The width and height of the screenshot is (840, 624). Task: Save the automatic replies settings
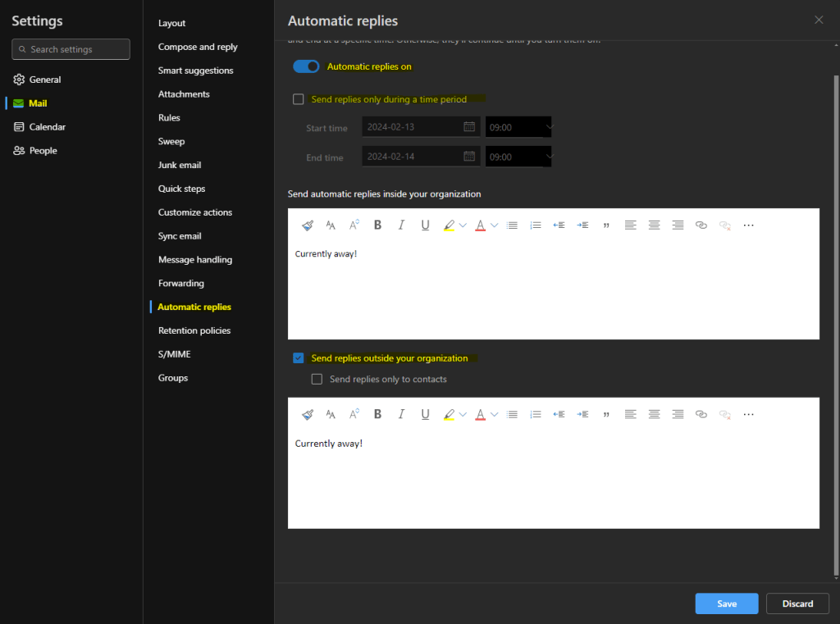[x=726, y=603]
